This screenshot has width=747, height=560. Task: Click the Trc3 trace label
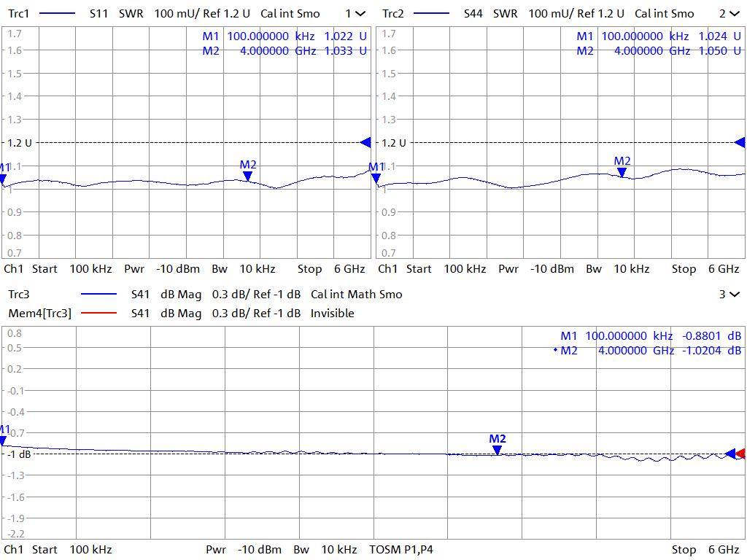tap(19, 295)
